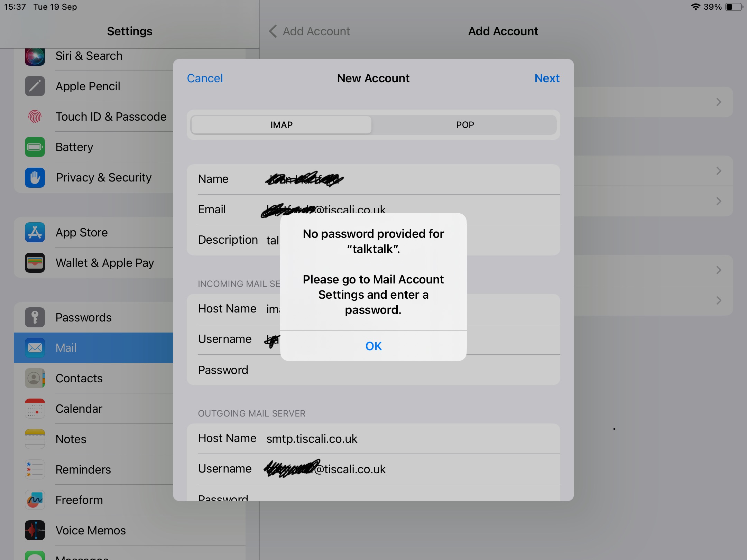Image resolution: width=747 pixels, height=560 pixels.
Task: Tap Next in the New Account dialog
Action: point(547,78)
